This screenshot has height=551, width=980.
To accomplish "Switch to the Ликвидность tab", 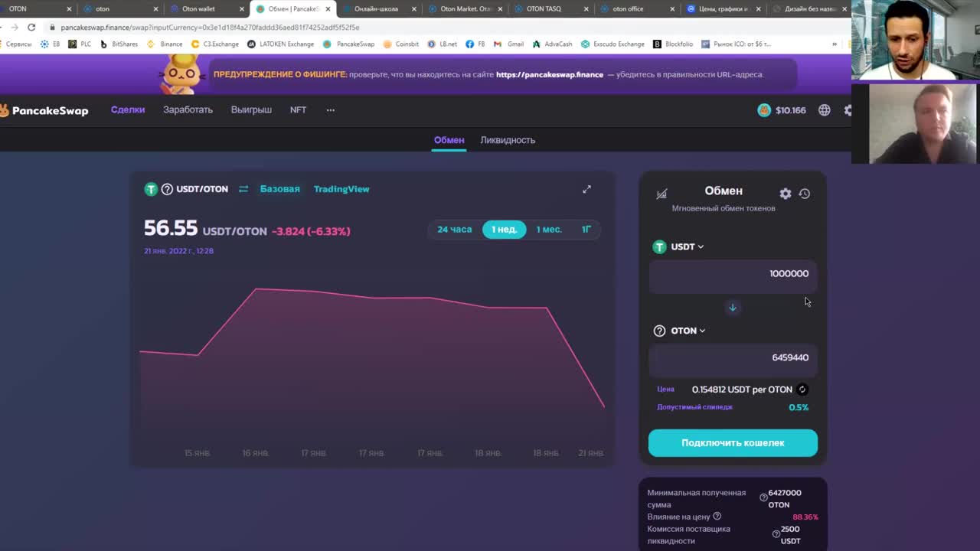I will (x=508, y=140).
